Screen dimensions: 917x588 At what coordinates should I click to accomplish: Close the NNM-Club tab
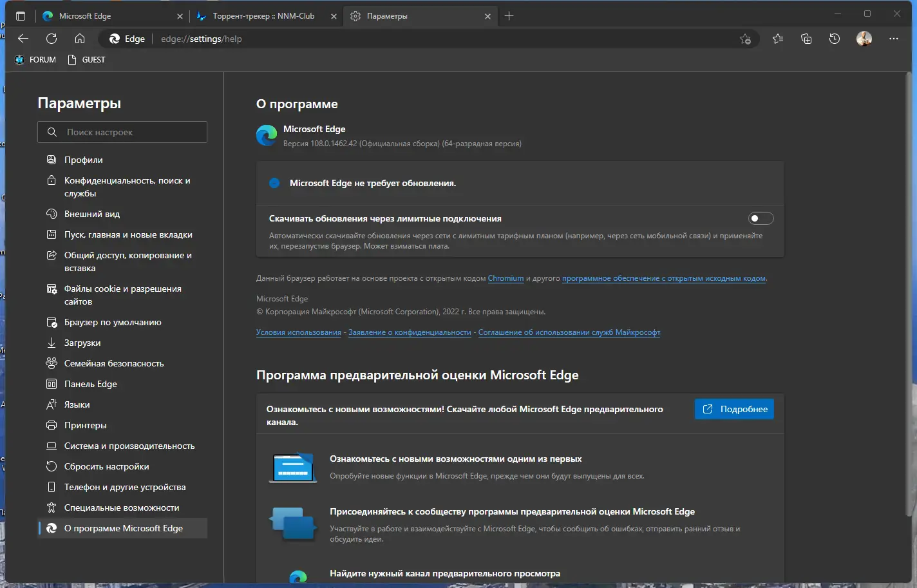tap(334, 16)
